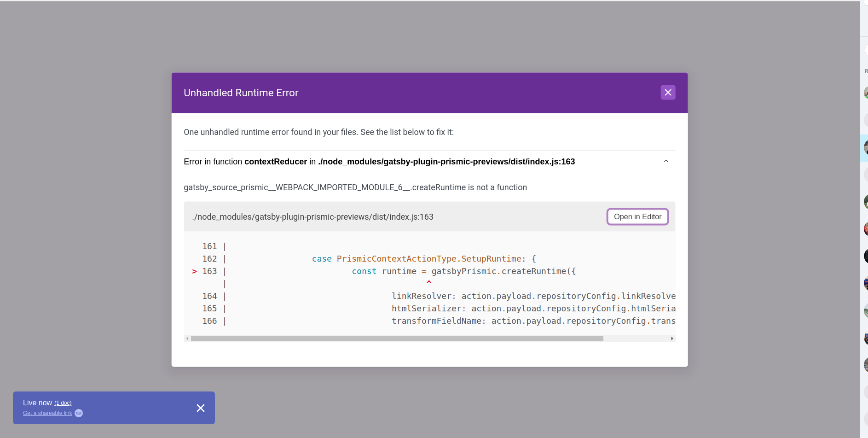Click the Open in Editor button
Screen dimensions: 868x438
point(637,217)
